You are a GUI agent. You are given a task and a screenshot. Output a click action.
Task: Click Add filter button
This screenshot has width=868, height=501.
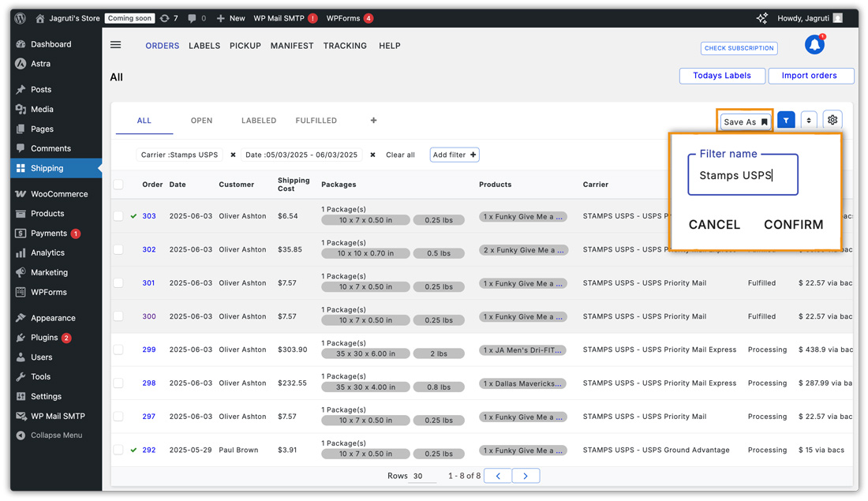click(455, 155)
